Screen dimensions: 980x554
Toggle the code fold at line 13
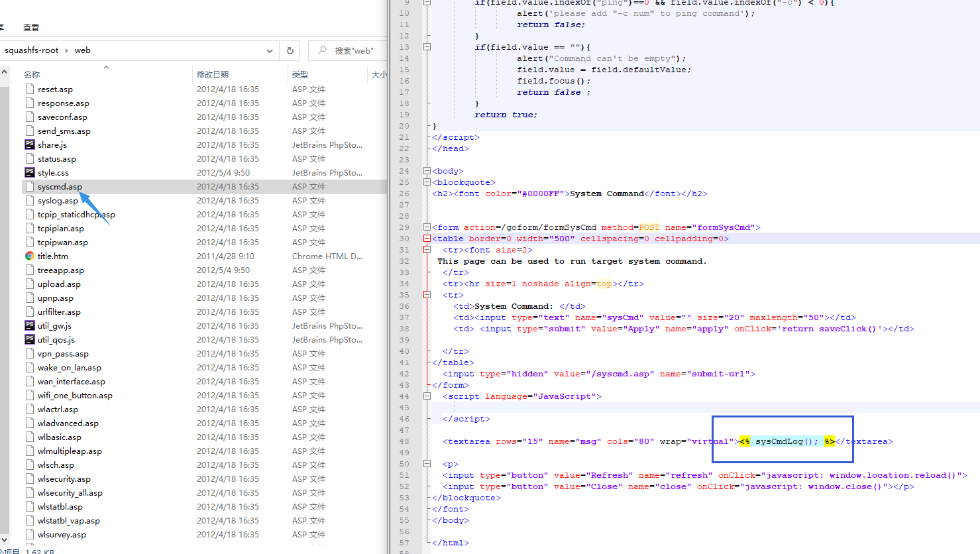pyautogui.click(x=427, y=47)
